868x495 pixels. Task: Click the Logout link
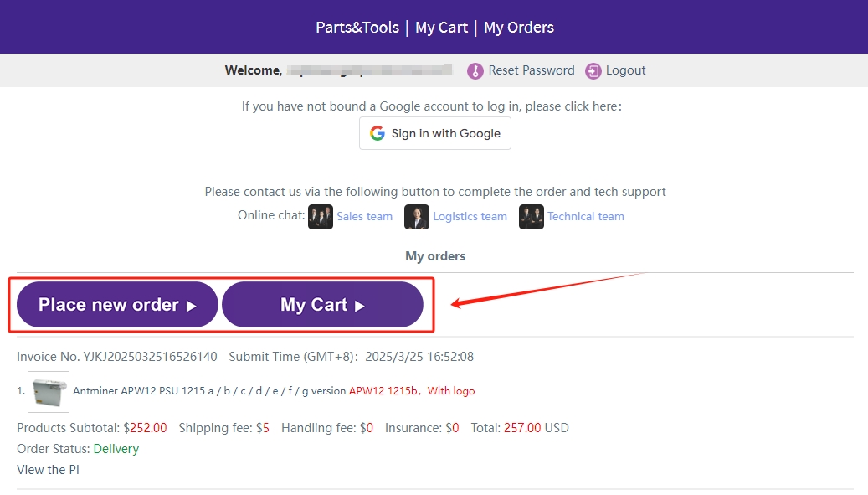tap(626, 70)
